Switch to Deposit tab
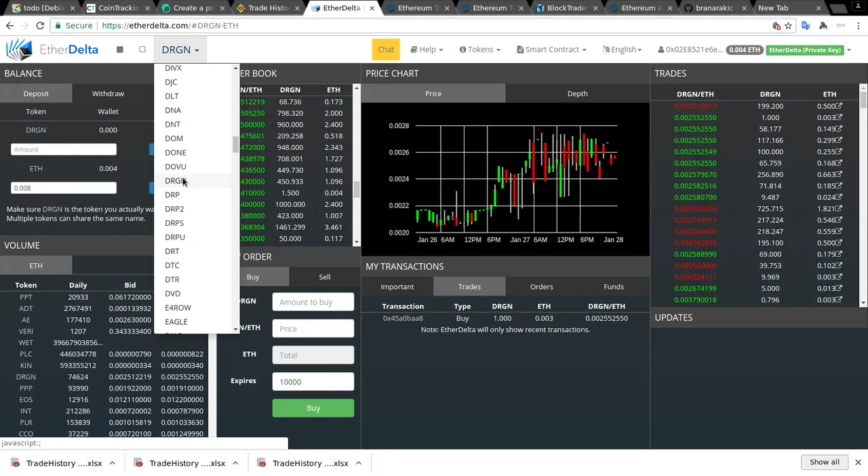Viewport: 868px width, 476px height. coord(36,94)
